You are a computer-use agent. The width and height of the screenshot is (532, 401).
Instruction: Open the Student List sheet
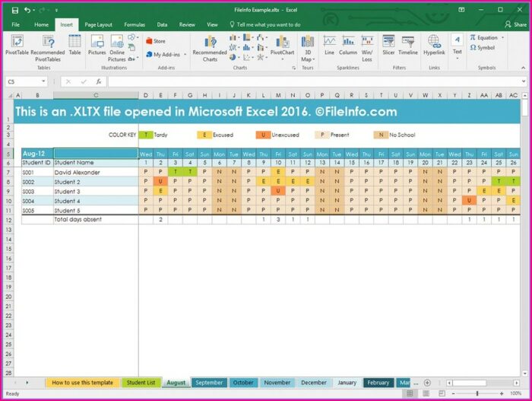point(141,383)
